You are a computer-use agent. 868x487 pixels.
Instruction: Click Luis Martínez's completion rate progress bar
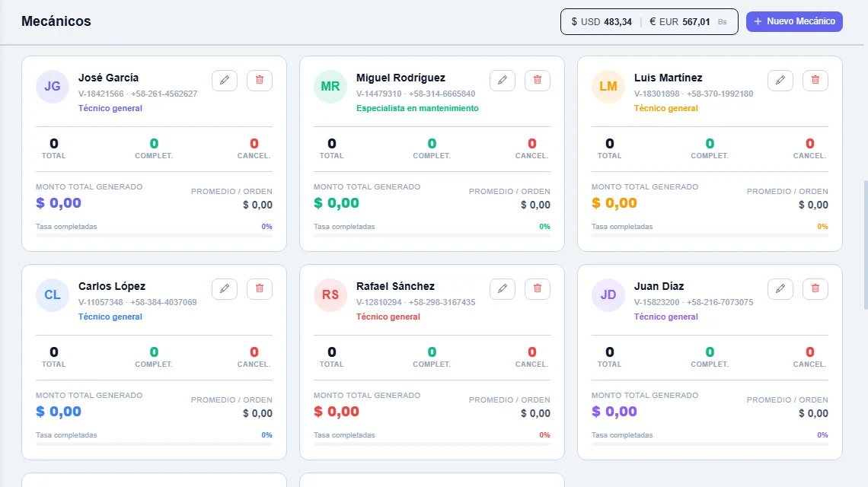tap(710, 236)
